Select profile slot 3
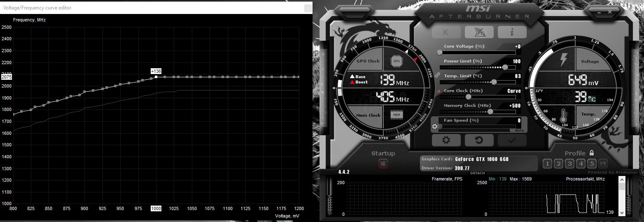 [569, 164]
